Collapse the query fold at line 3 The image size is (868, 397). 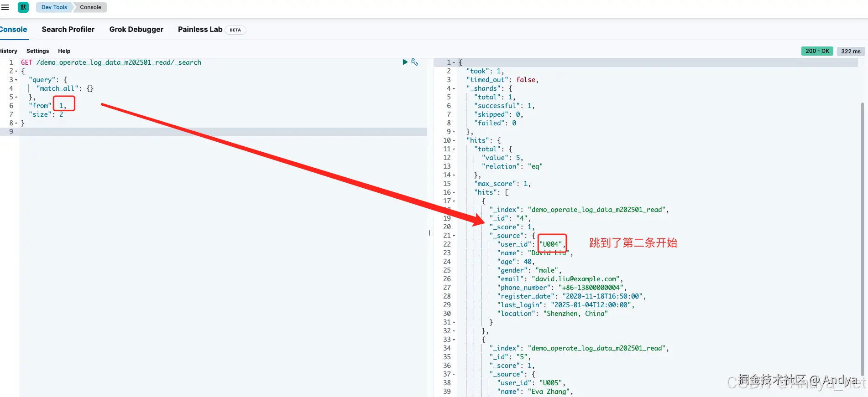[x=16, y=80]
